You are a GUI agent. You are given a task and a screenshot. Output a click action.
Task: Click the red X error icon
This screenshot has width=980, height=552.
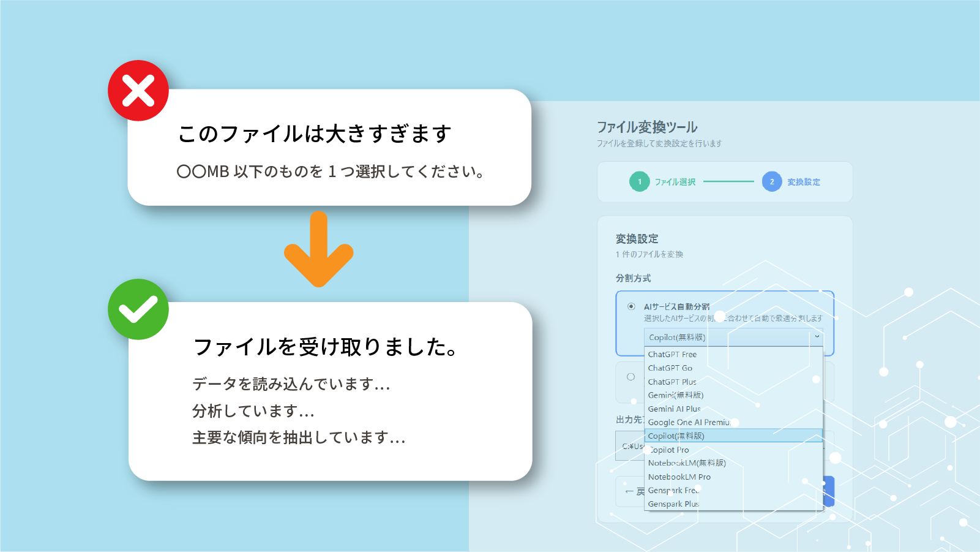(x=138, y=89)
